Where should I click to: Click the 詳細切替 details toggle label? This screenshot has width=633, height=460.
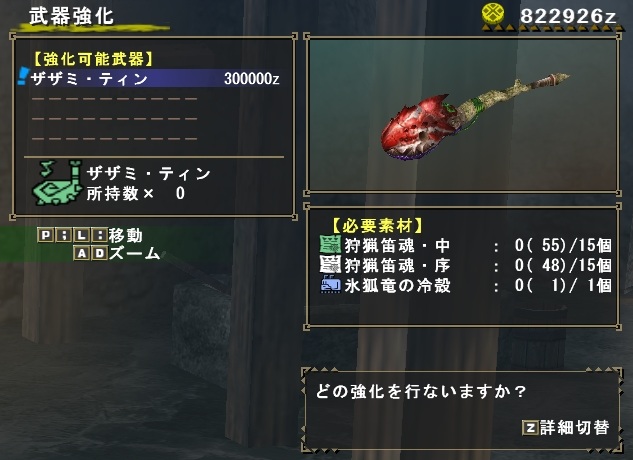click(x=574, y=428)
